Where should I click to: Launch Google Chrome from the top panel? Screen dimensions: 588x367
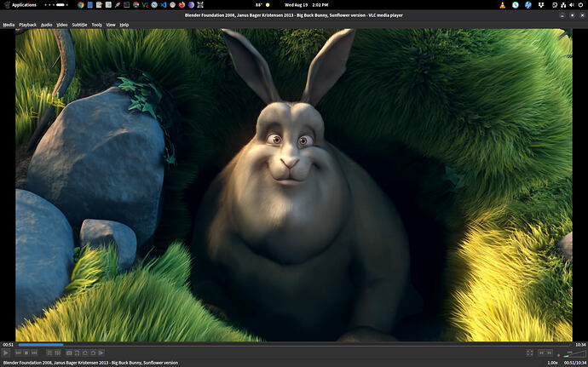click(x=81, y=5)
